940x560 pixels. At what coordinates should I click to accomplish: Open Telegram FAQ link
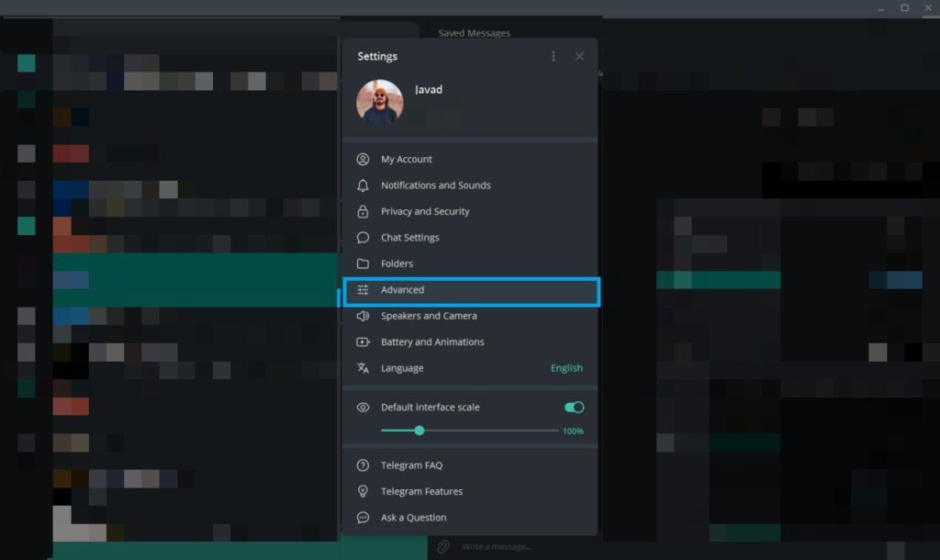click(x=411, y=465)
